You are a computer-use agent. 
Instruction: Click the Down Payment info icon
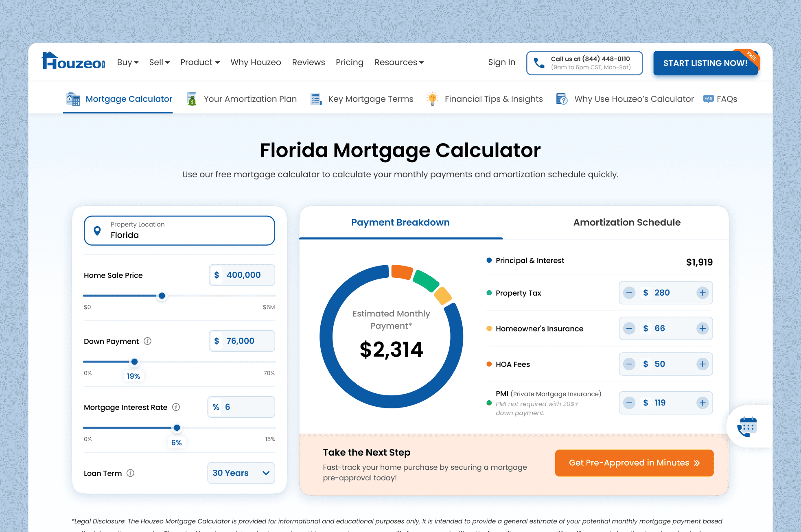click(148, 341)
